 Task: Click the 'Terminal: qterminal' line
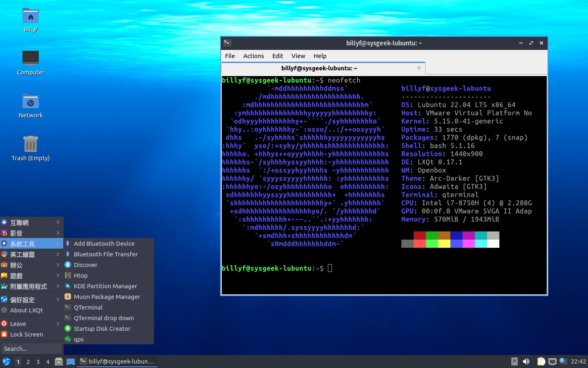[x=440, y=195]
